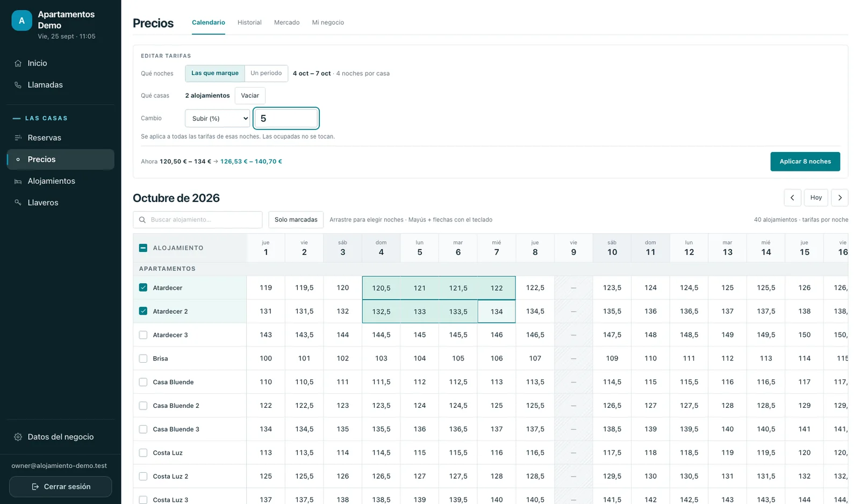Uncheck the Atardecer checkbox
The width and height of the screenshot is (860, 504).
[143, 287]
